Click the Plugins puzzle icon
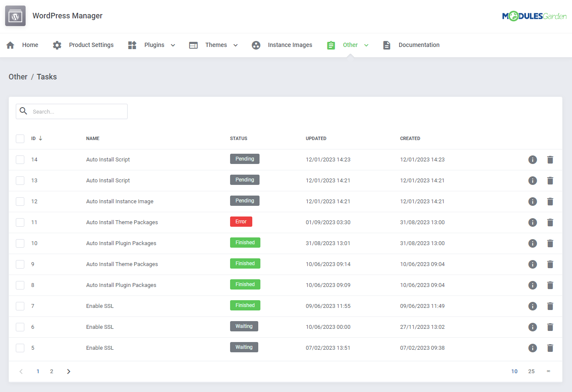Image resolution: width=572 pixels, height=392 pixels. click(x=132, y=45)
